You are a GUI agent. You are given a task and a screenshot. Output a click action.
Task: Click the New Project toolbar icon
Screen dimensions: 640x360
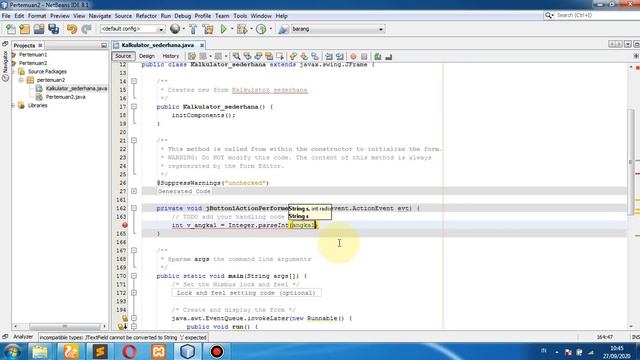pos(25,29)
